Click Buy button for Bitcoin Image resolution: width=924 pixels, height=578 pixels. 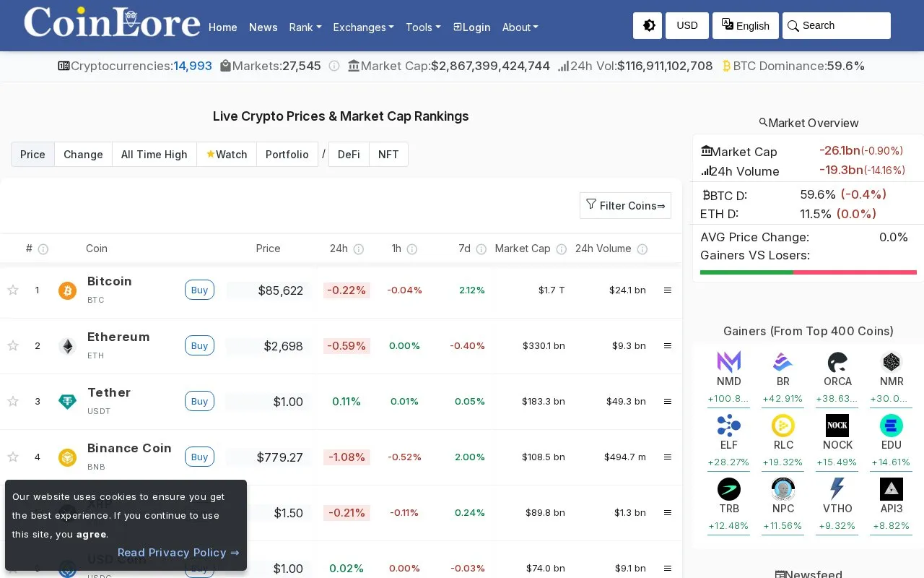199,290
